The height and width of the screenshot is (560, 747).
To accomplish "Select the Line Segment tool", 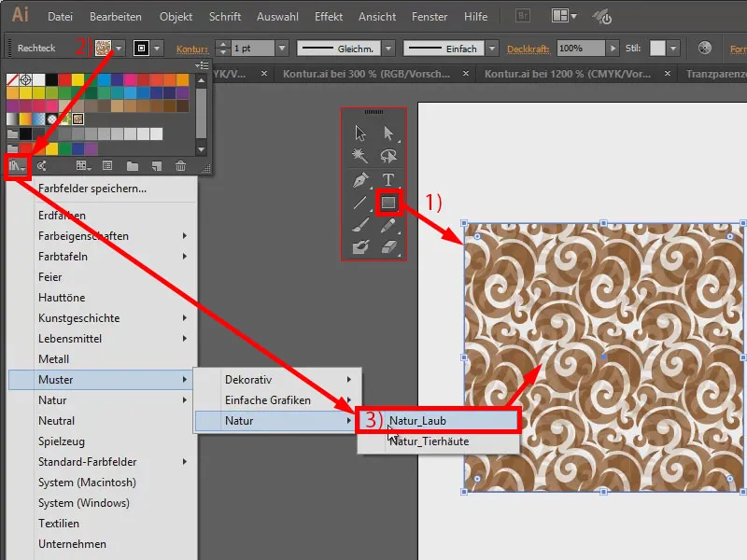I will 360,203.
